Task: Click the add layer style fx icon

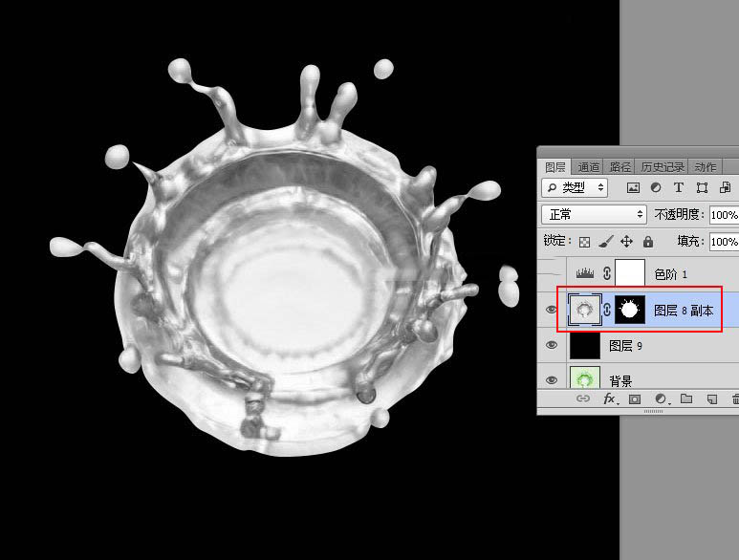Action: coord(609,399)
